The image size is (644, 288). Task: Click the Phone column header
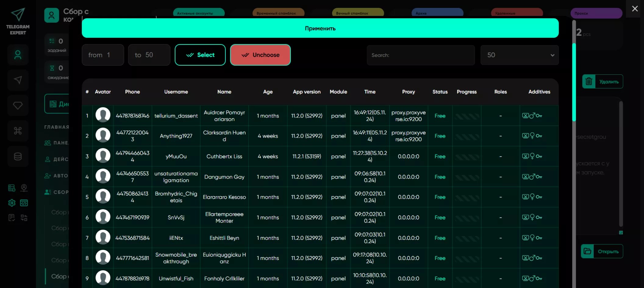[x=132, y=92]
